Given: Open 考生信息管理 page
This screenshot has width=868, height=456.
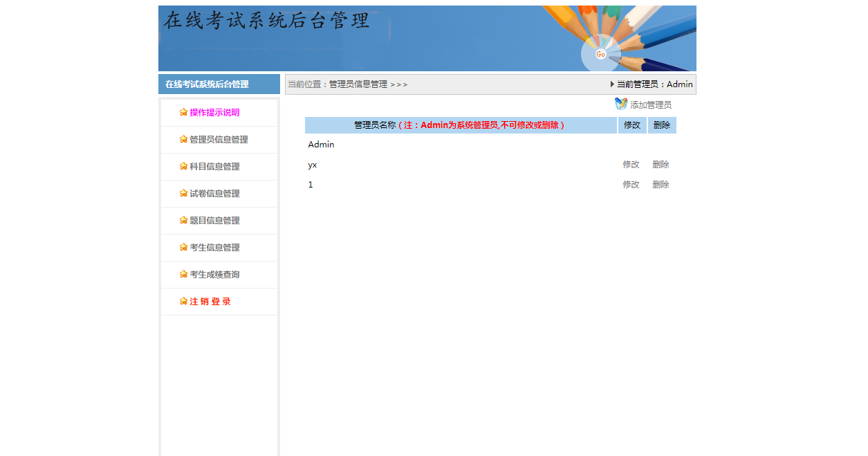Looking at the screenshot, I should (x=214, y=247).
